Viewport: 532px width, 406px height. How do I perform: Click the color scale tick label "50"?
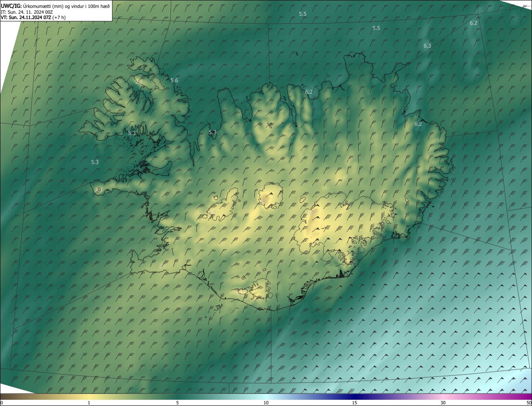(529, 403)
